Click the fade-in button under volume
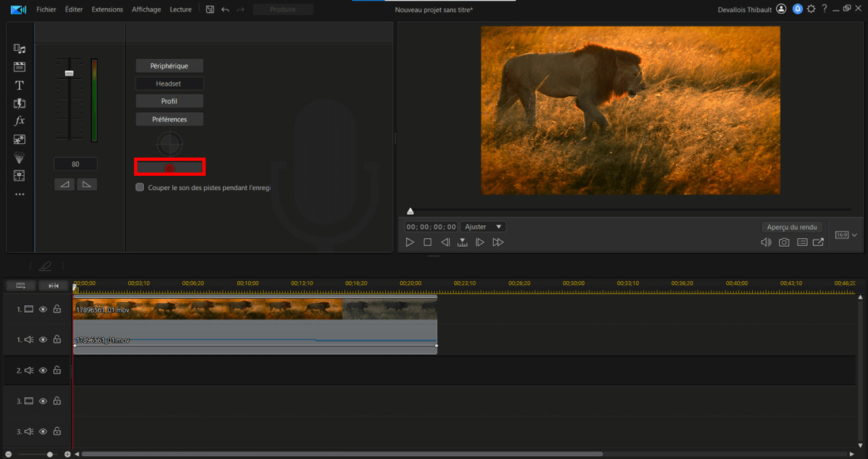Screen dimensions: 868x459 [x=64, y=184]
